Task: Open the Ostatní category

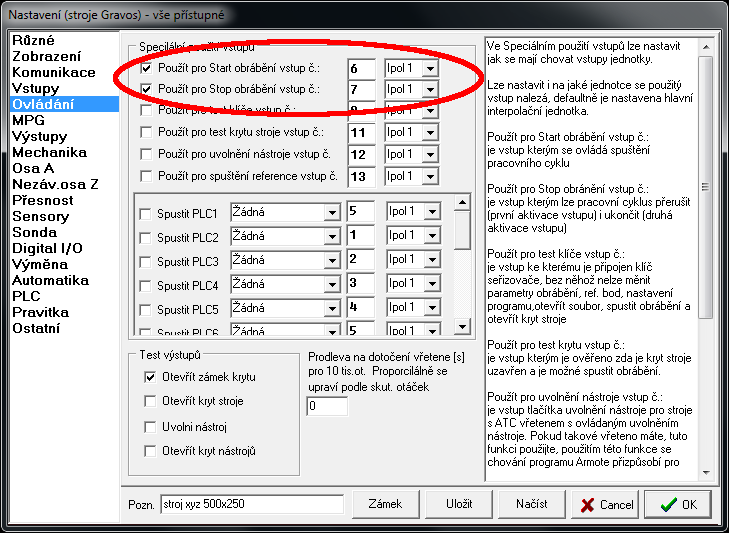Action: (x=36, y=328)
